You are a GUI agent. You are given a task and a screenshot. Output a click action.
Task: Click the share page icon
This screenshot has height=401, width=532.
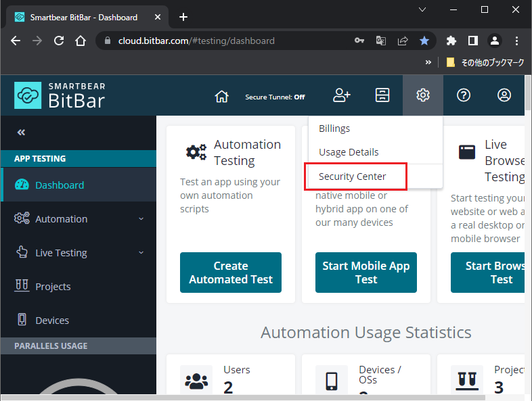tap(403, 41)
